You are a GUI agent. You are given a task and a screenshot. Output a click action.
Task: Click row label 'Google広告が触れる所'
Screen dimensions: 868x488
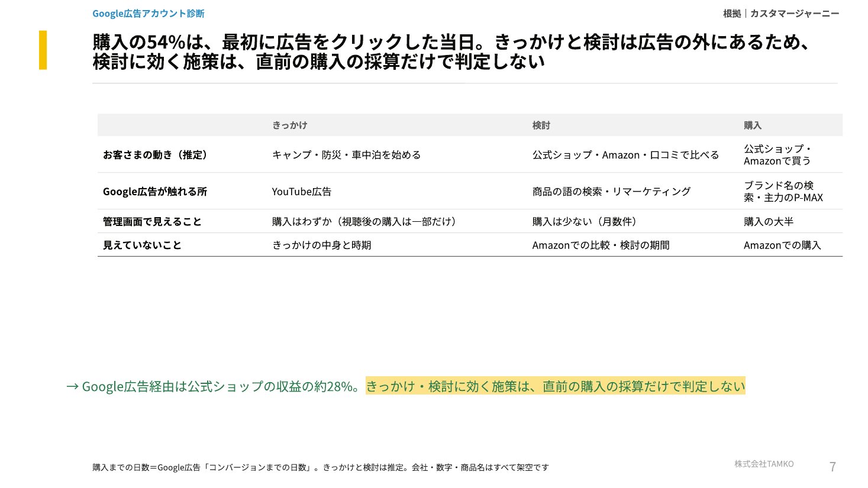155,192
